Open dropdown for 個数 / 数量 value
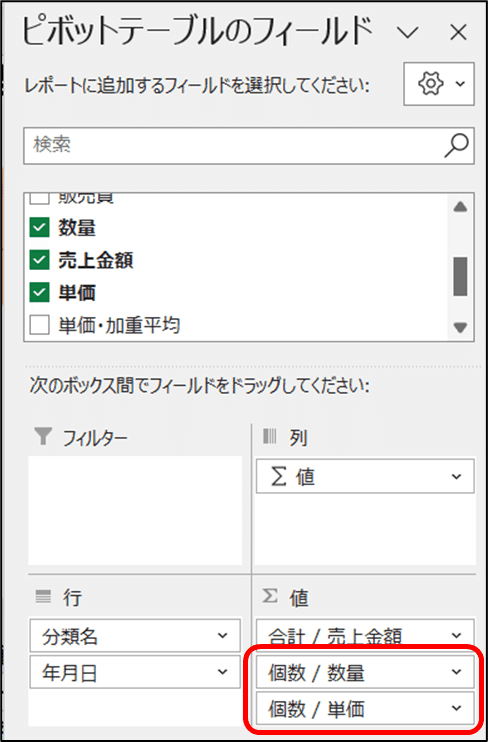Screen dimensions: 488x742 tap(456, 672)
